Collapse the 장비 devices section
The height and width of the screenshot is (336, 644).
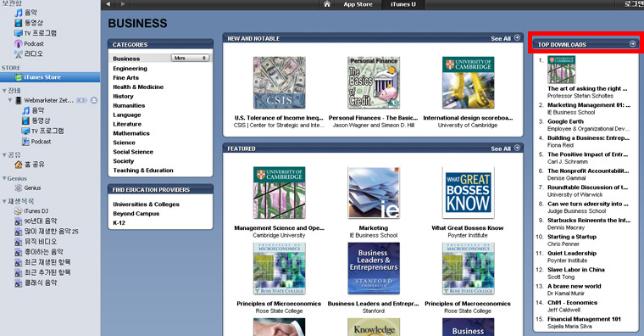coord(4,91)
